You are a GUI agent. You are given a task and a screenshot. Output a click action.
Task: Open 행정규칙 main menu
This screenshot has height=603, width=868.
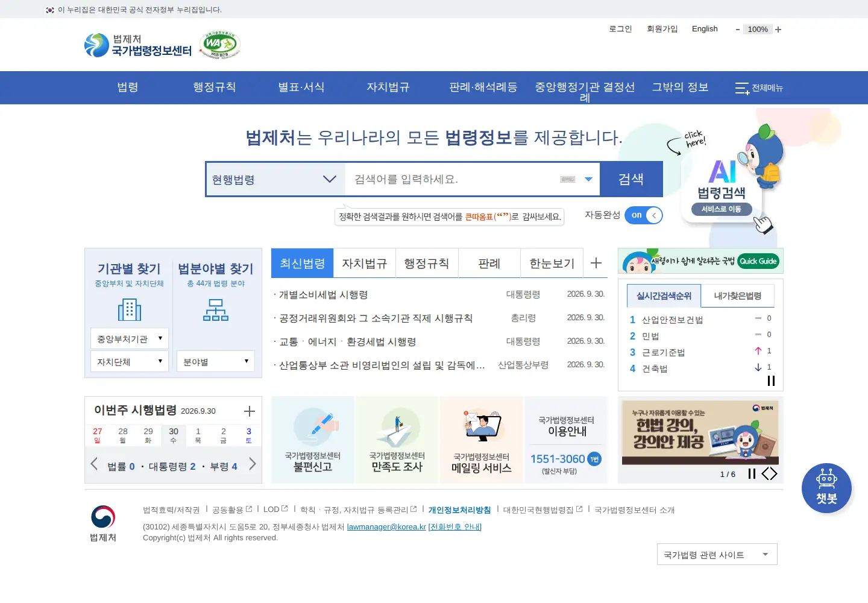pos(214,87)
